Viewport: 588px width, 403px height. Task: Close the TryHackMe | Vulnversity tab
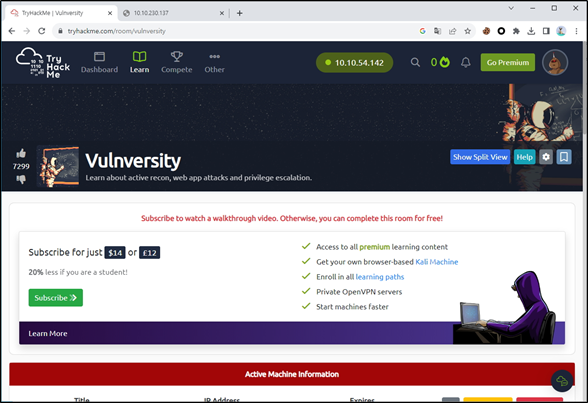[x=110, y=13]
